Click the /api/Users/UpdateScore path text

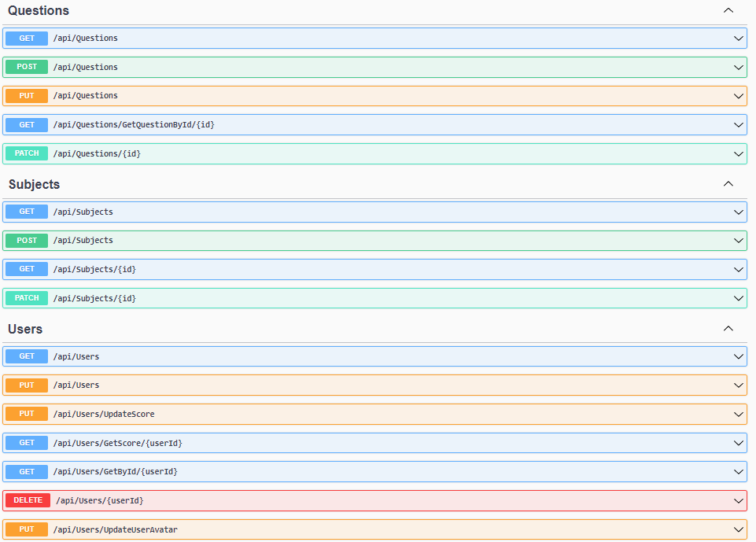104,414
